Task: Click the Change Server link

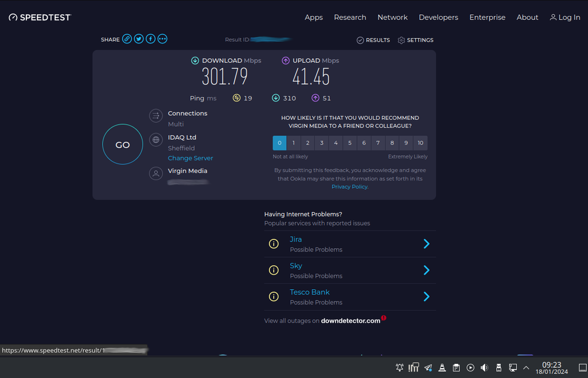Action: tap(191, 158)
